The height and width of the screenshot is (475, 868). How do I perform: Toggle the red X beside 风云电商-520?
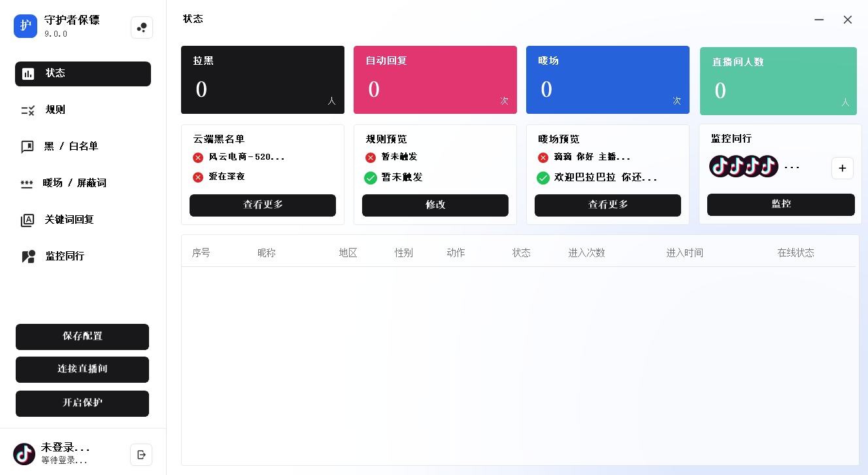tap(198, 158)
